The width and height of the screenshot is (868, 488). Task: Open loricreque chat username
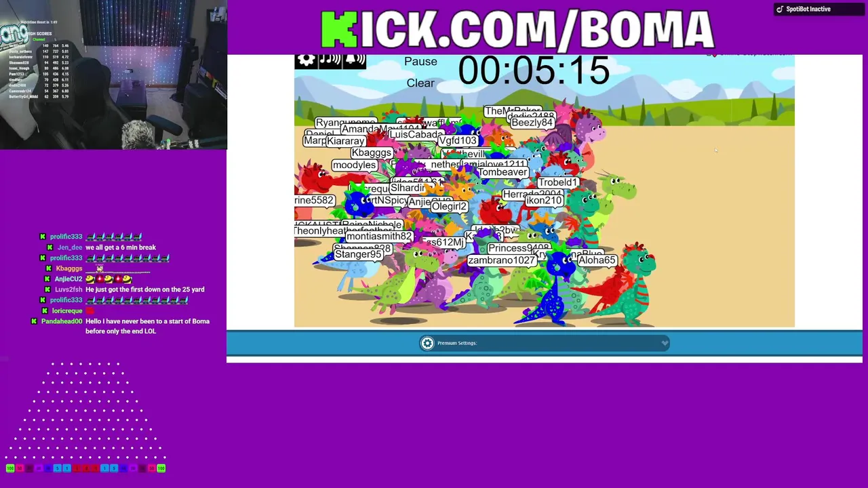coord(67,311)
